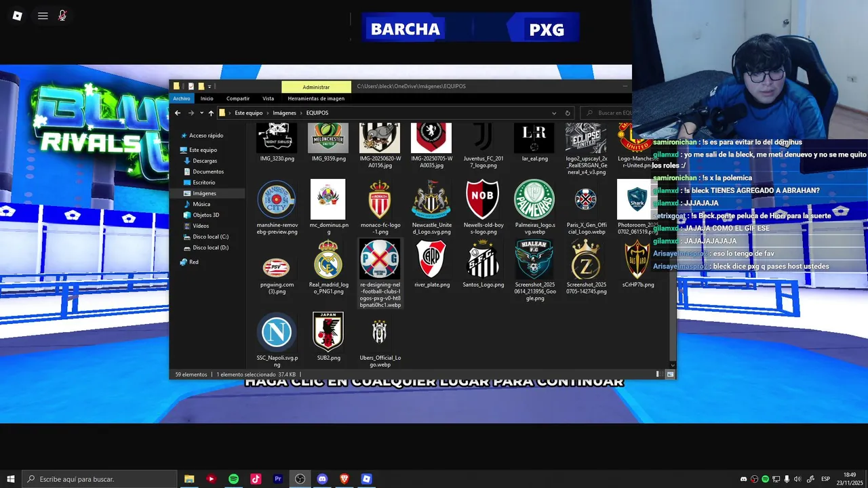The width and height of the screenshot is (868, 488).
Task: Click the Buscar en EQUIPOS search field
Action: [x=606, y=113]
